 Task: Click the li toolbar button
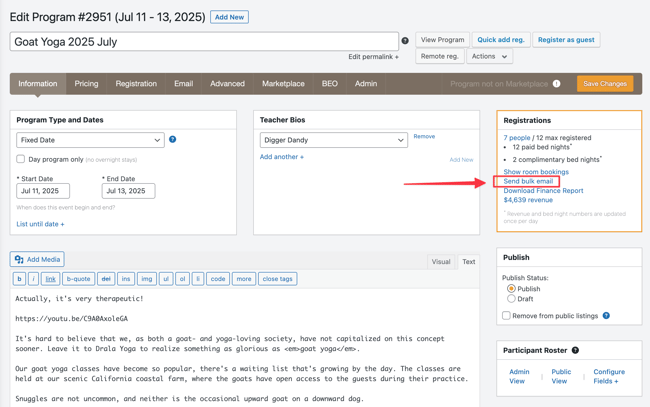click(x=198, y=279)
